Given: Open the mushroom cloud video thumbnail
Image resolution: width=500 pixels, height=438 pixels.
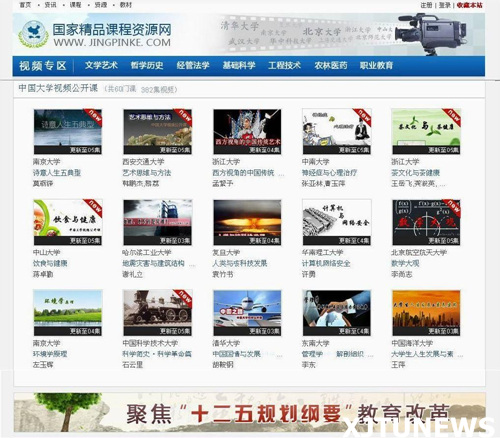Looking at the screenshot, I should [247, 222].
